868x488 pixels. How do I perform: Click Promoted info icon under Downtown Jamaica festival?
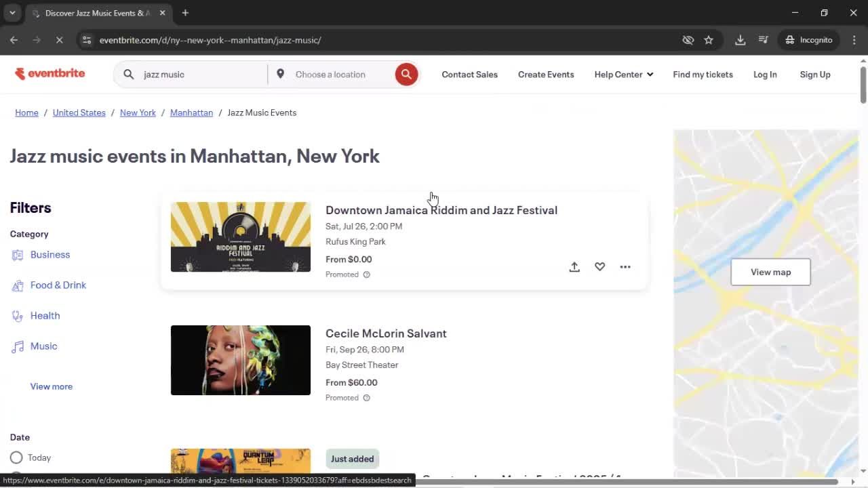[367, 274]
